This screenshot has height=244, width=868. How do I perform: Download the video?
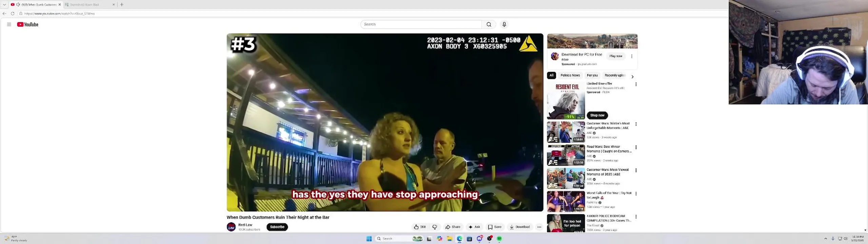[x=520, y=227]
